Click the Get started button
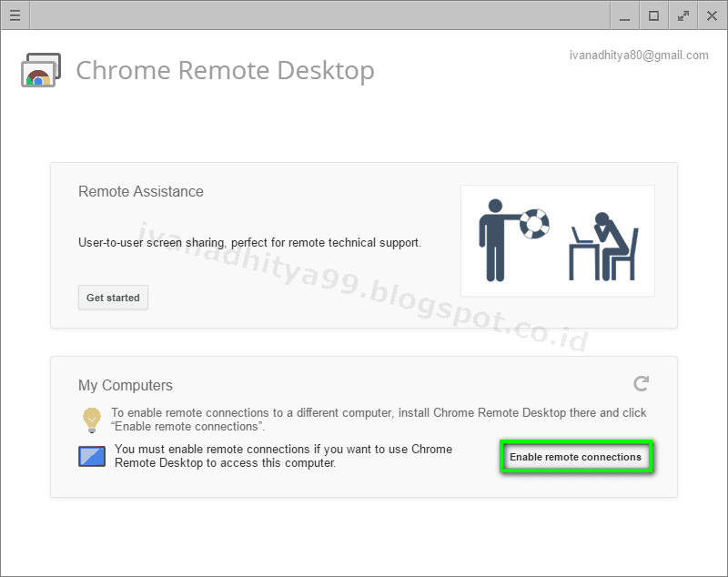The width and height of the screenshot is (728, 577). [113, 298]
